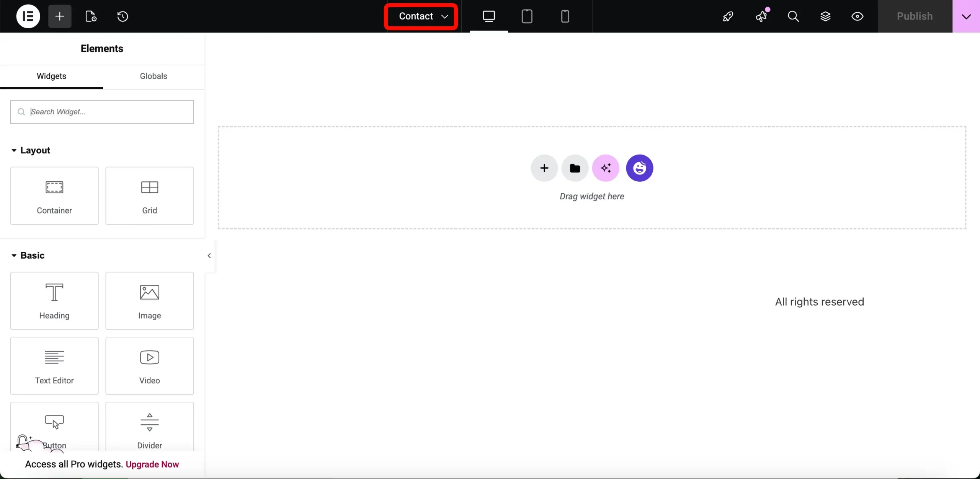Click the Search Widget input field
The height and width of the screenshot is (479, 980).
[x=102, y=112]
